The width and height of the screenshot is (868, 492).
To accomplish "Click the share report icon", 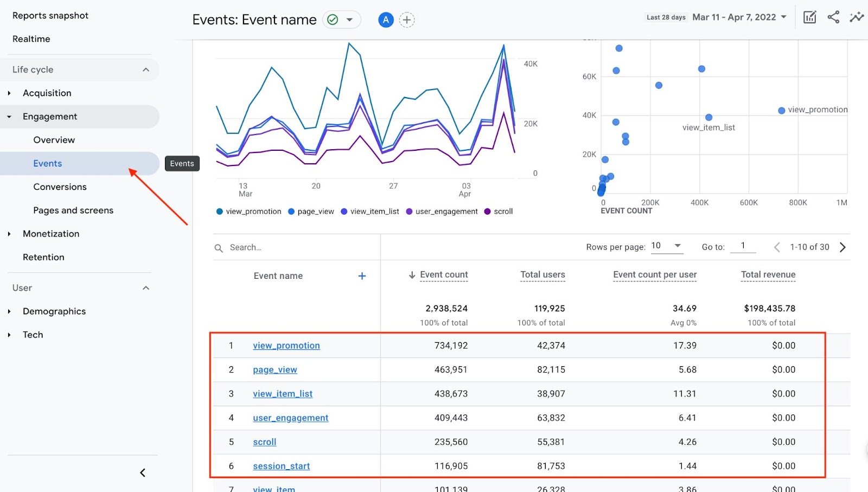I will pyautogui.click(x=833, y=17).
